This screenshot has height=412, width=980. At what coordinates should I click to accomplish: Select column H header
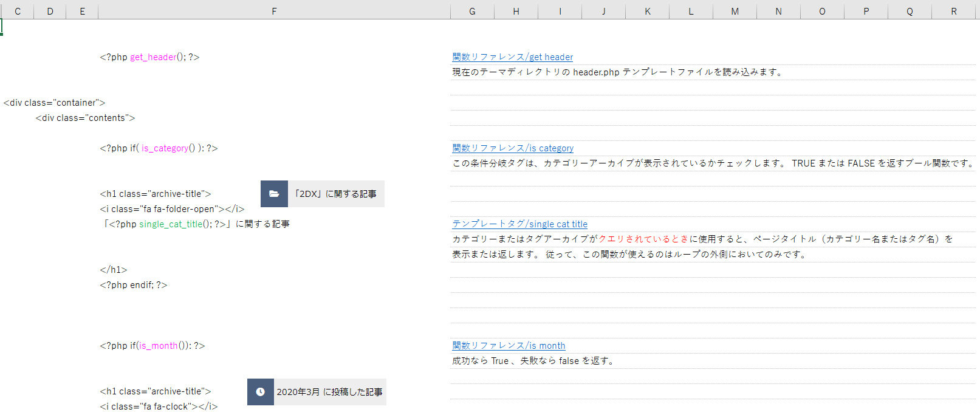click(x=516, y=11)
